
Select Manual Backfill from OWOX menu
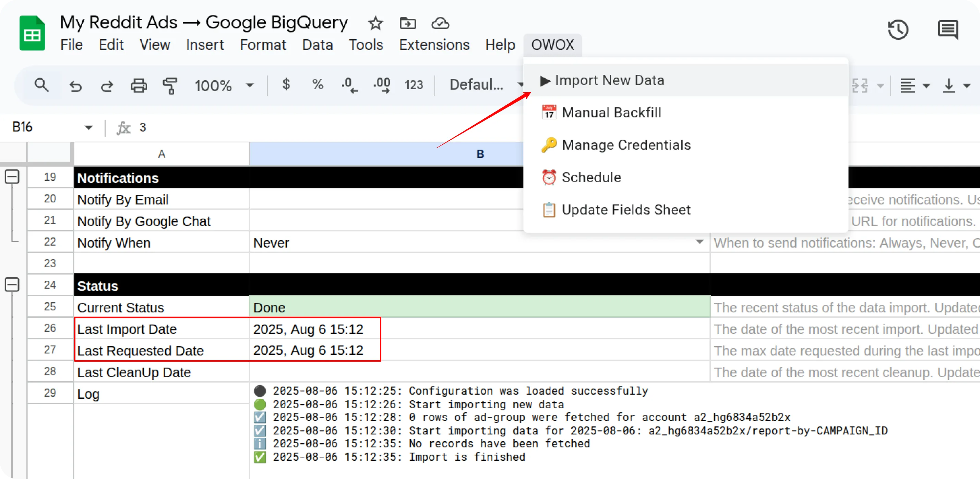[611, 113]
